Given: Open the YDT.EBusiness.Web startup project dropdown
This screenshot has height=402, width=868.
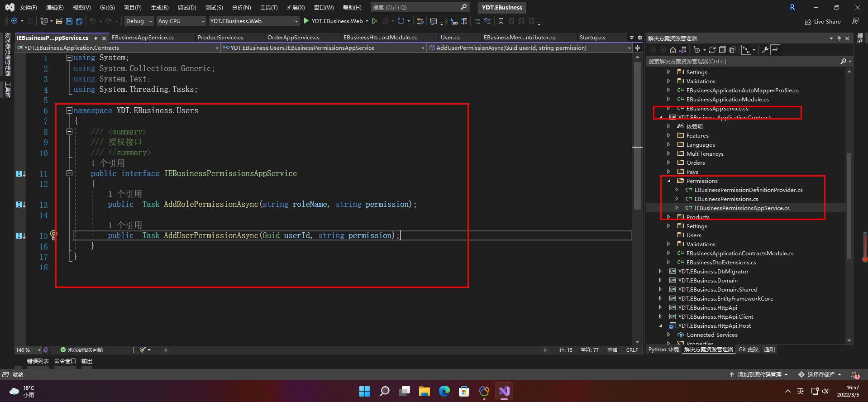Looking at the screenshot, I should (x=254, y=21).
